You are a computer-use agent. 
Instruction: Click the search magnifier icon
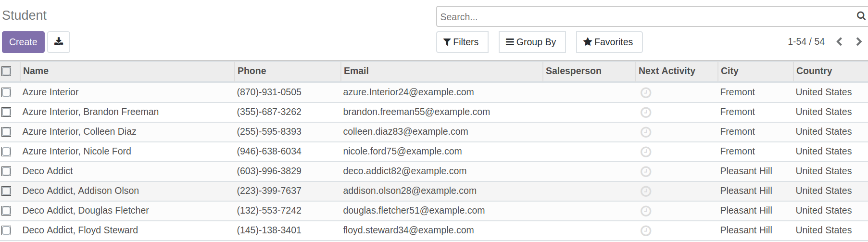click(x=861, y=16)
